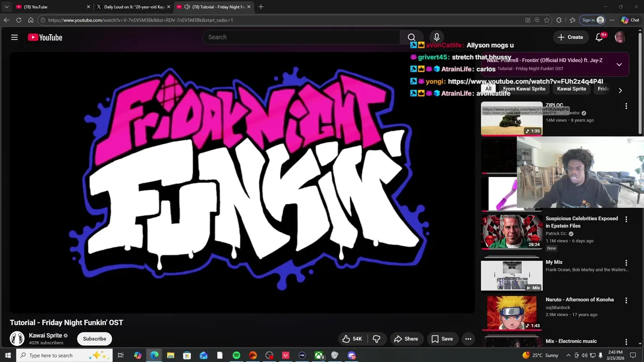Open the browser zoom magnifier icon
This screenshot has width=644, height=362.
(x=537, y=20)
